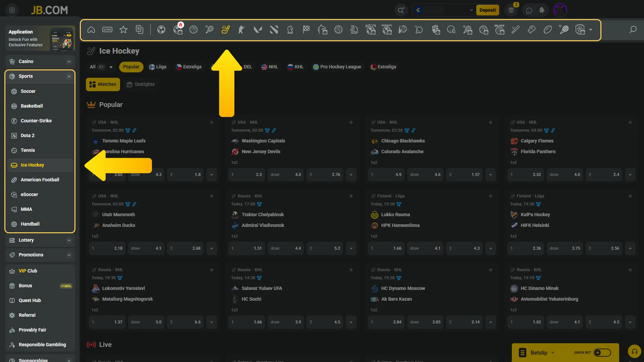644x362 pixels.
Task: Toggle the Quick Bet switch
Action: (x=602, y=353)
